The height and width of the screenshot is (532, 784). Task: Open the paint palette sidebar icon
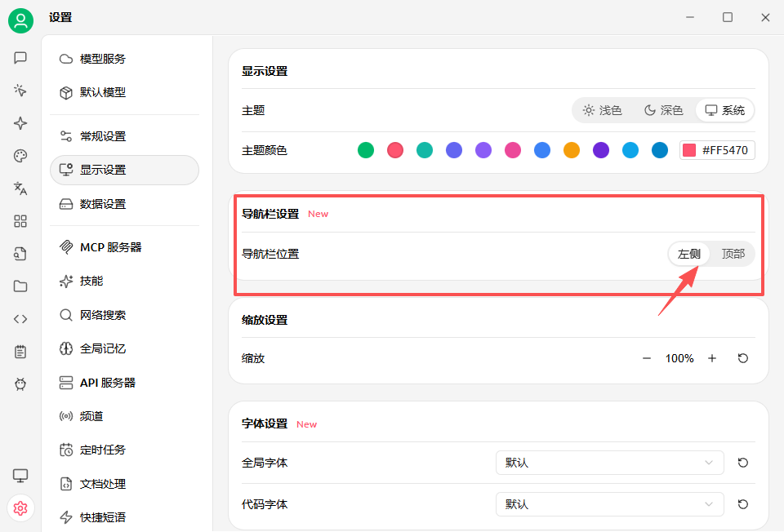[x=20, y=156]
